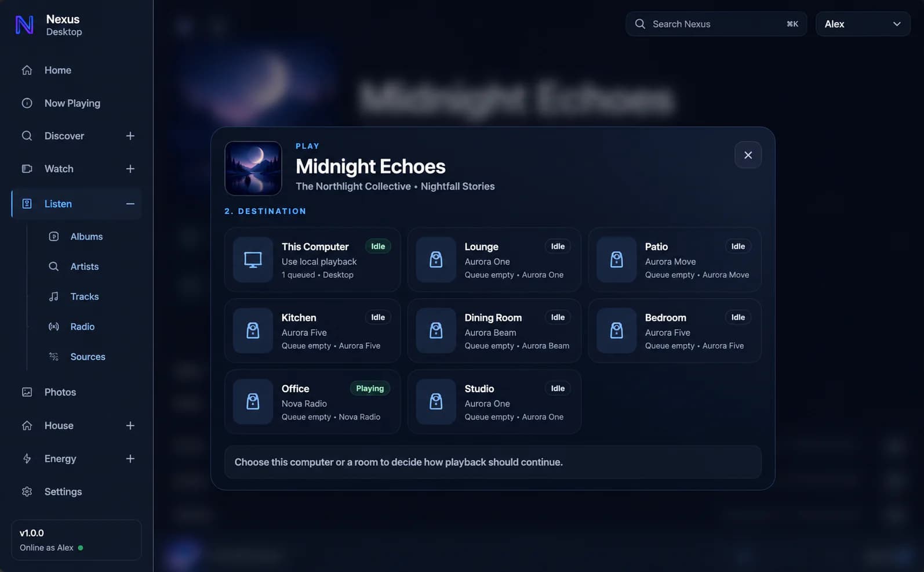Select the Bedroom destination card

[x=675, y=331]
